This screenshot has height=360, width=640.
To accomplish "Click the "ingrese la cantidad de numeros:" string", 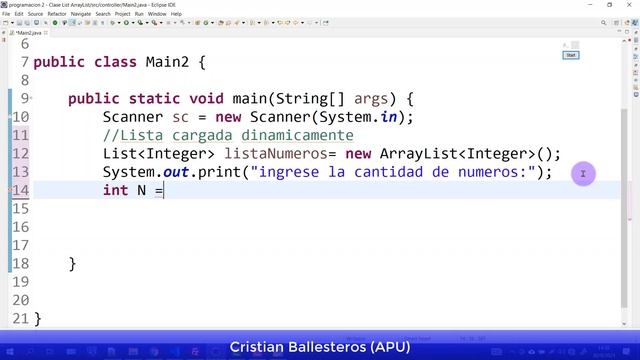I will [393, 172].
